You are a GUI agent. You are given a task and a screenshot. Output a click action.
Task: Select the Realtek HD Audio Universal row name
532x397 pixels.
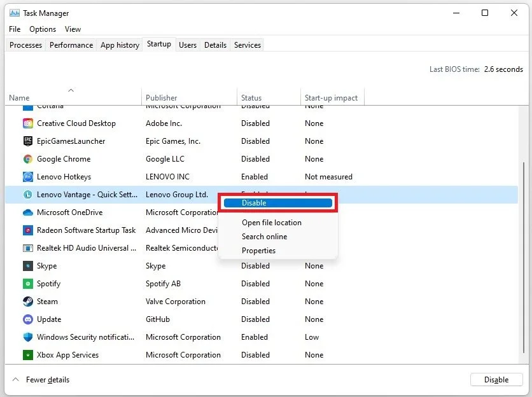pos(86,248)
